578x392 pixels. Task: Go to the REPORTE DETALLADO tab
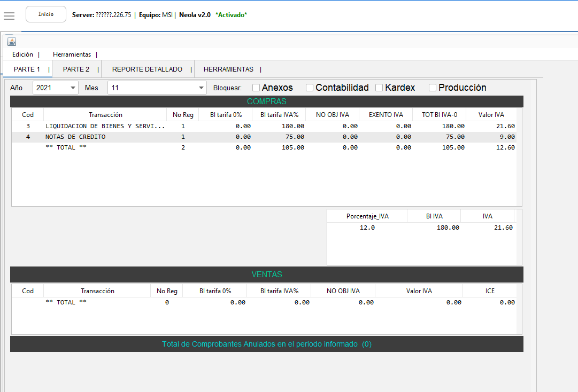click(147, 69)
